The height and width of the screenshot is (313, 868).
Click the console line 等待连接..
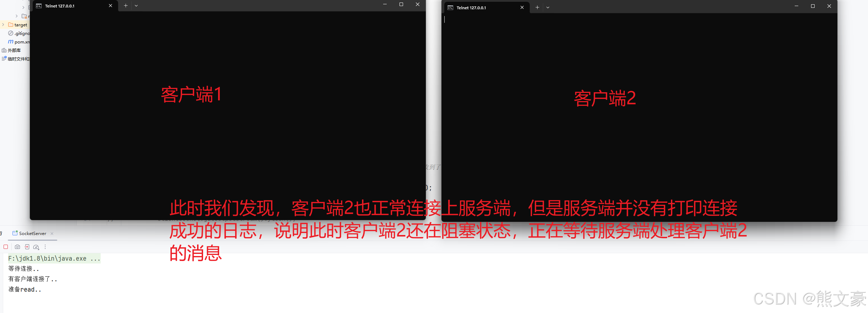tap(23, 269)
